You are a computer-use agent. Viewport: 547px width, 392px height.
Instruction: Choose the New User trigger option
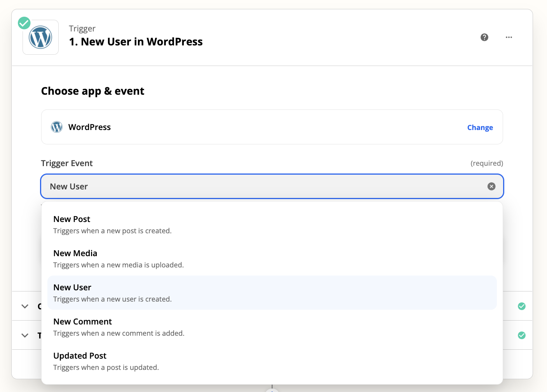(x=272, y=293)
